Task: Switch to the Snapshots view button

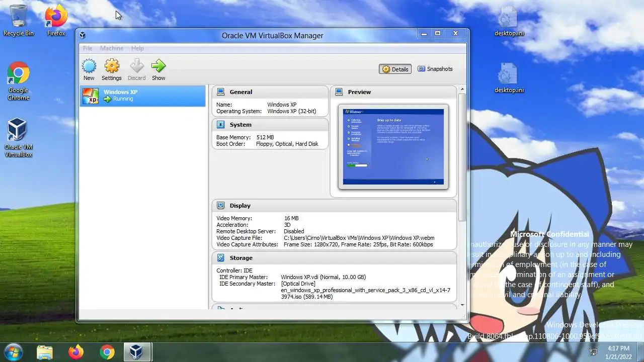Action: pyautogui.click(x=435, y=69)
